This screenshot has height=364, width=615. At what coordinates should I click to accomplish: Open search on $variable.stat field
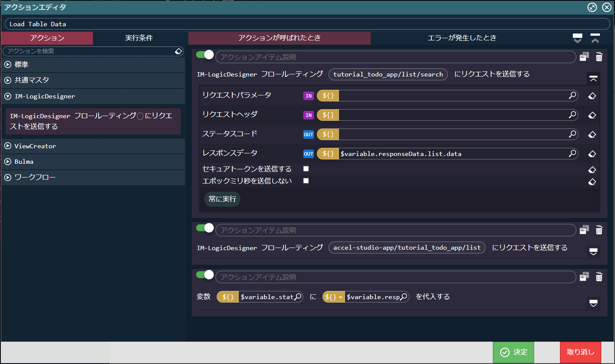(x=298, y=297)
